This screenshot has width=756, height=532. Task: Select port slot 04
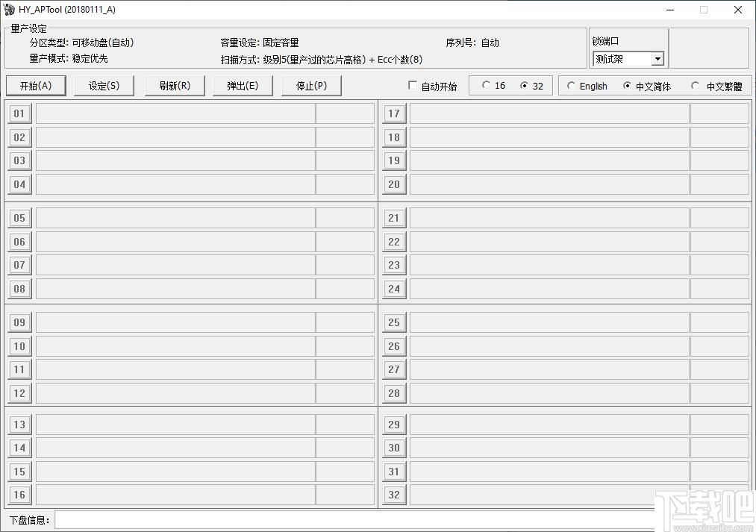pos(19,184)
